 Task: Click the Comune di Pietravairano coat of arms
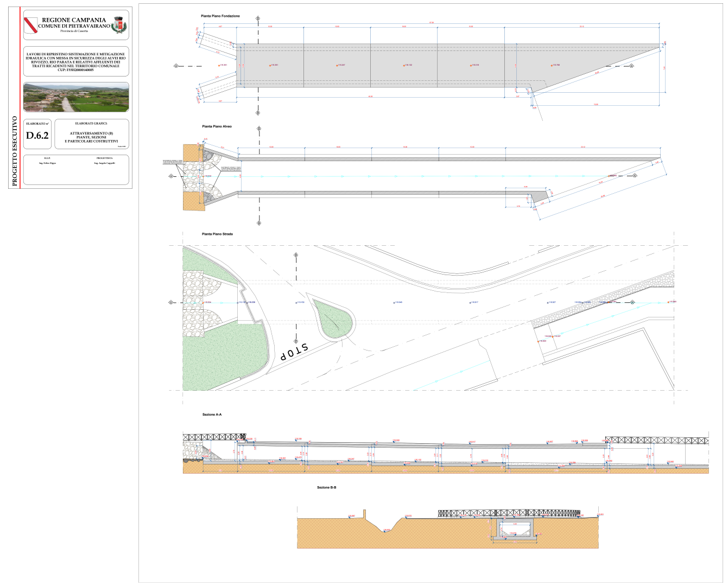[118, 26]
